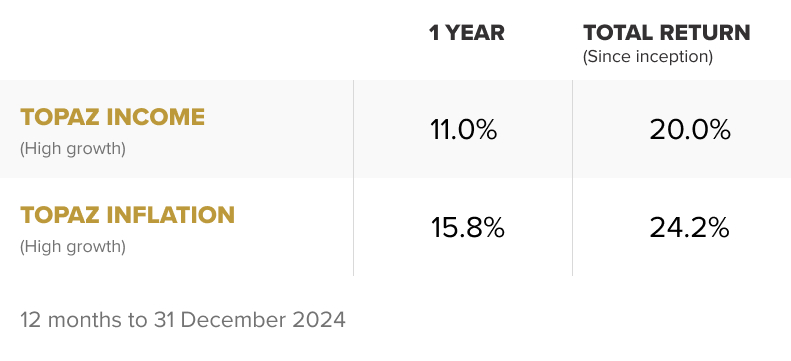Click the word INFLATION in gold heading
Screen dimensions: 791x361
pyautogui.click(x=171, y=215)
